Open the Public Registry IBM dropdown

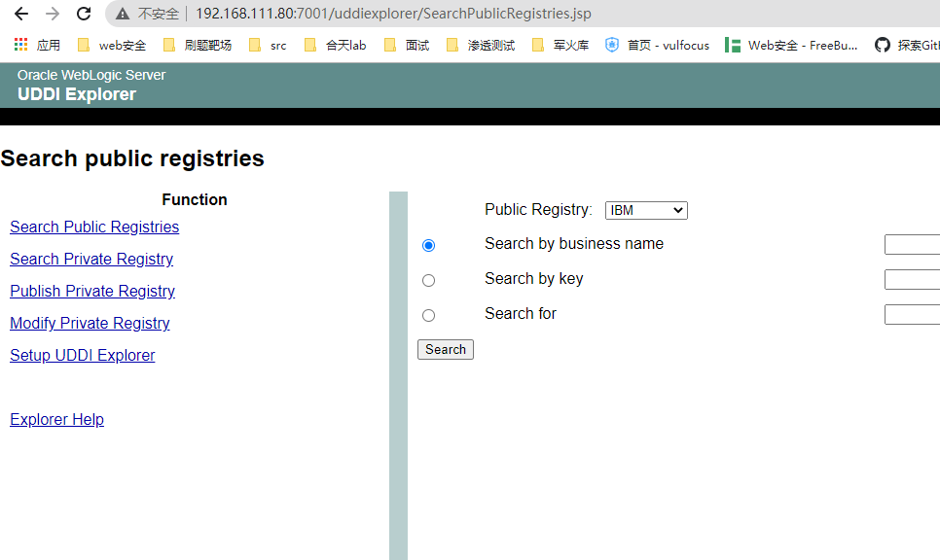[x=646, y=210]
